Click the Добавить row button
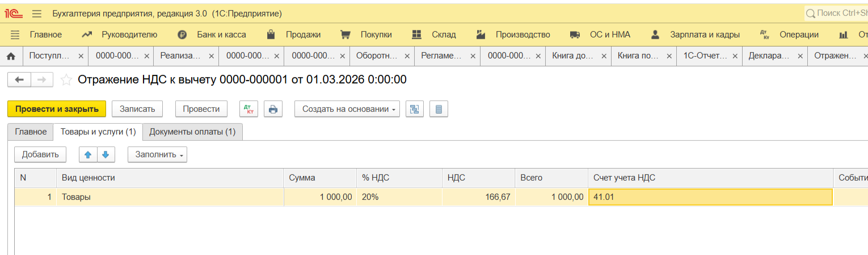The width and height of the screenshot is (868, 255). coord(40,154)
